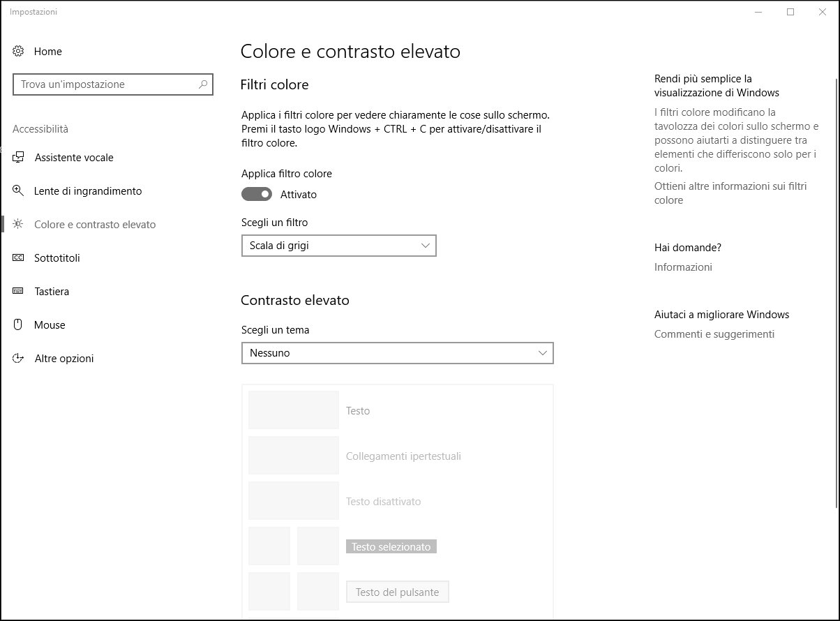
Task: Click the search magnifier icon
Action: (203, 84)
